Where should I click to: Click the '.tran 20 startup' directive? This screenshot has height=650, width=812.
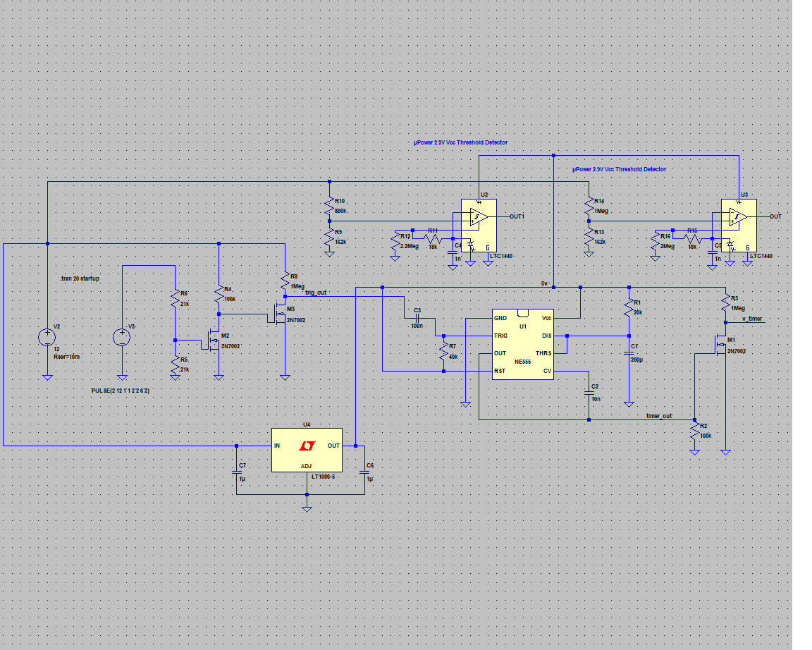[x=80, y=278]
